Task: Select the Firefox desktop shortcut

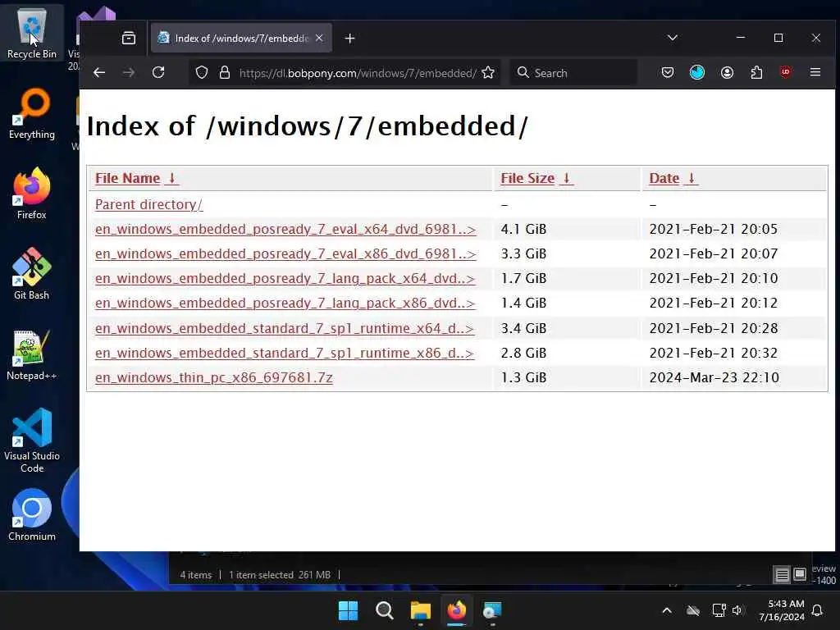Action: click(32, 194)
